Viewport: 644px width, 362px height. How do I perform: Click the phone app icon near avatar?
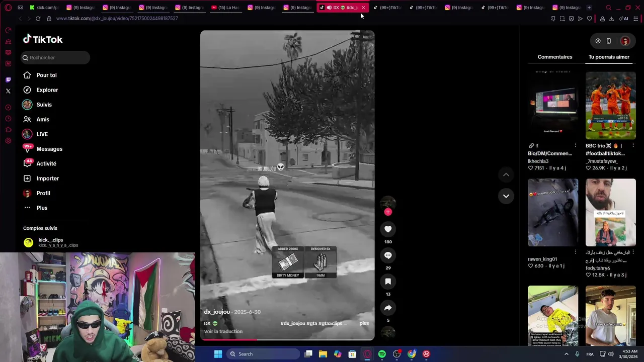[x=609, y=41]
